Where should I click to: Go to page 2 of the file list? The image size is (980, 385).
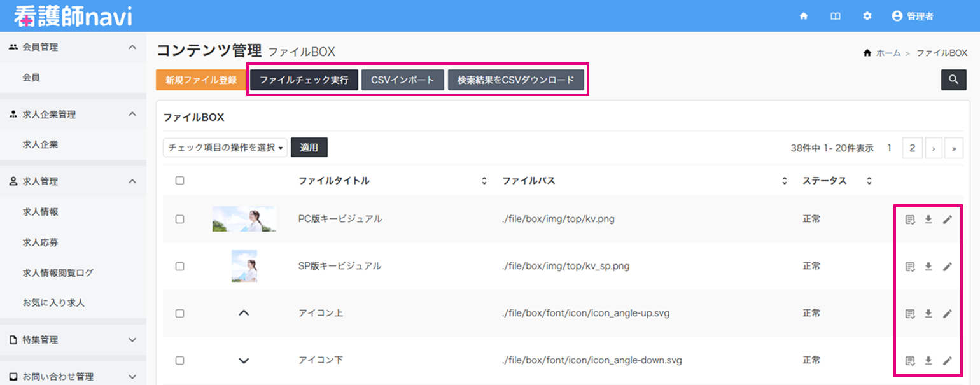[x=912, y=147]
